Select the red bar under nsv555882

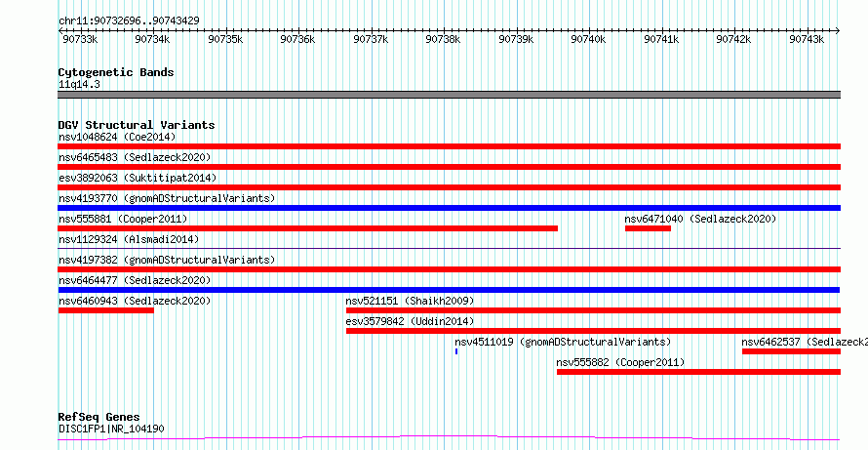click(x=698, y=372)
